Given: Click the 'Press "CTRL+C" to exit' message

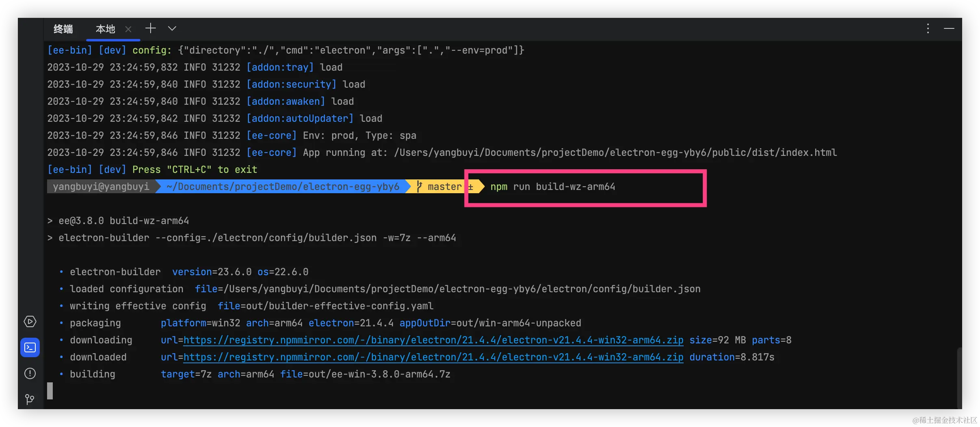Looking at the screenshot, I should pyautogui.click(x=195, y=170).
